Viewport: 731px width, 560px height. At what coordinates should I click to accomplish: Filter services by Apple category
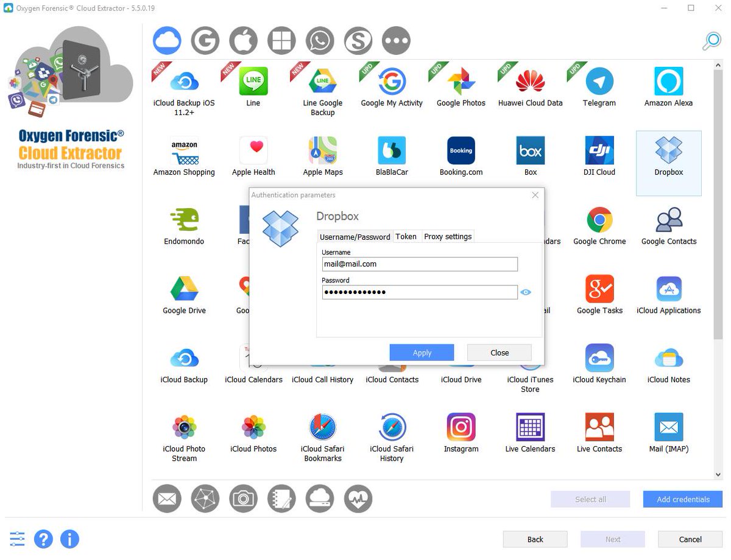244,41
